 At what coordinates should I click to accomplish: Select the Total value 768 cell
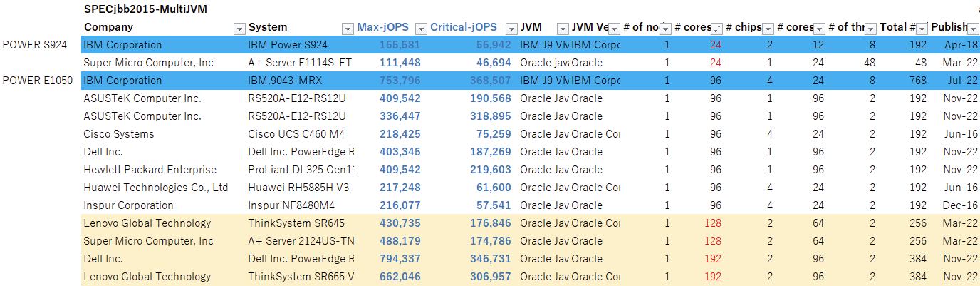[918, 81]
